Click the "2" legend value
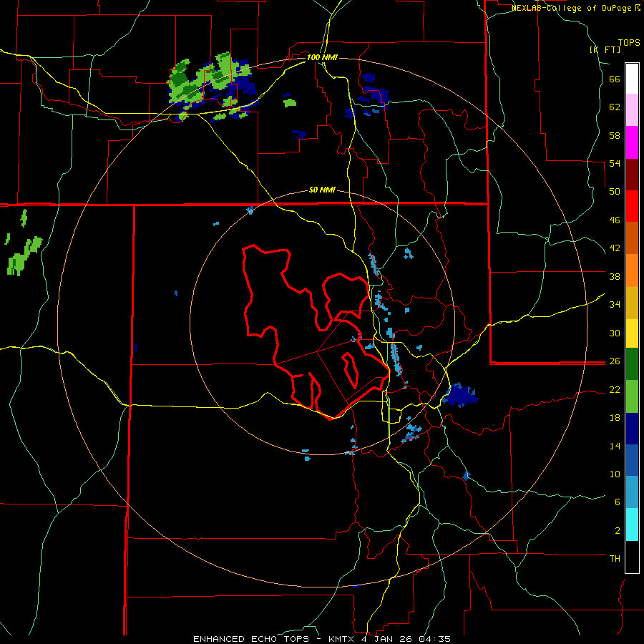 click(x=618, y=531)
